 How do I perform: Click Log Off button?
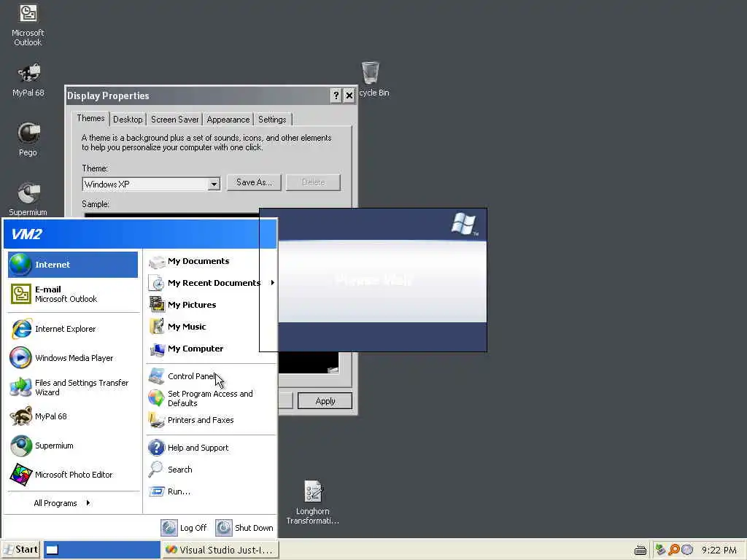click(184, 528)
